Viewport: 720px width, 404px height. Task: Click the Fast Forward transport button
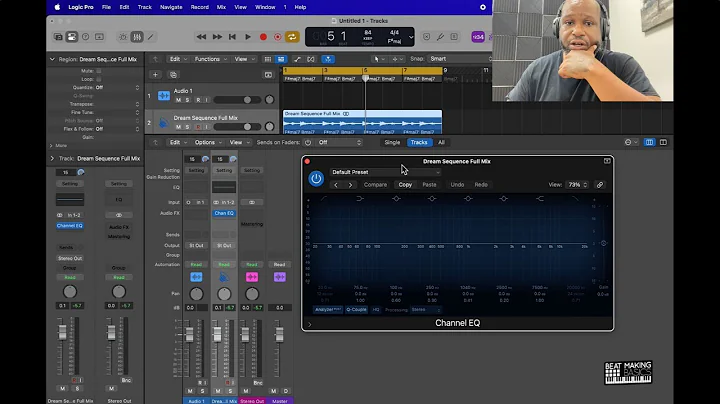pyautogui.click(x=217, y=37)
